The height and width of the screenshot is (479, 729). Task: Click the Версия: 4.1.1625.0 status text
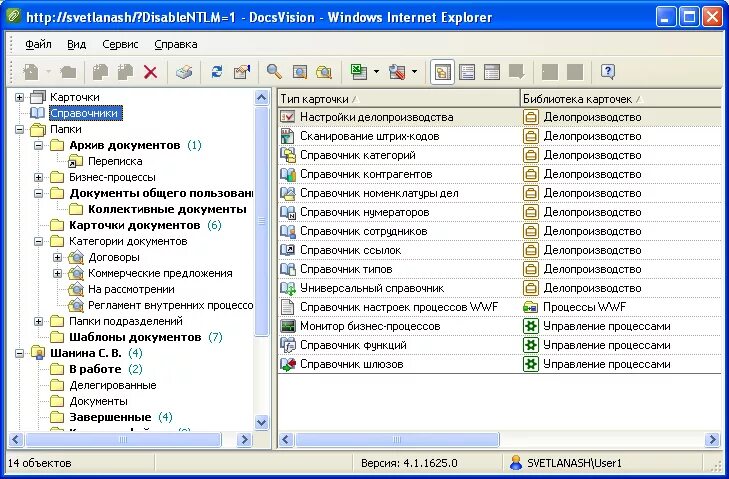[x=409, y=463]
